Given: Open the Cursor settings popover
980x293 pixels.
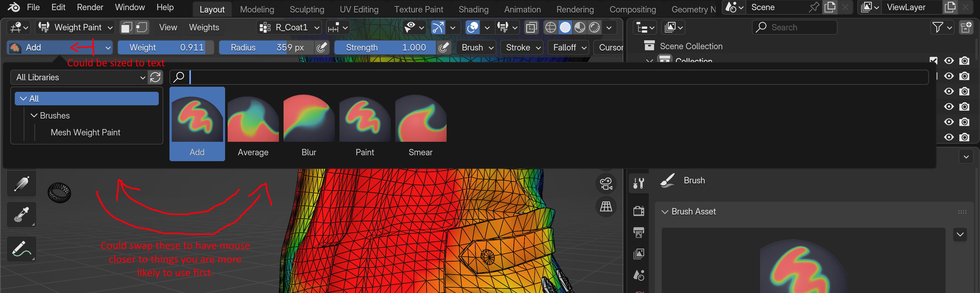Looking at the screenshot, I should (609, 47).
